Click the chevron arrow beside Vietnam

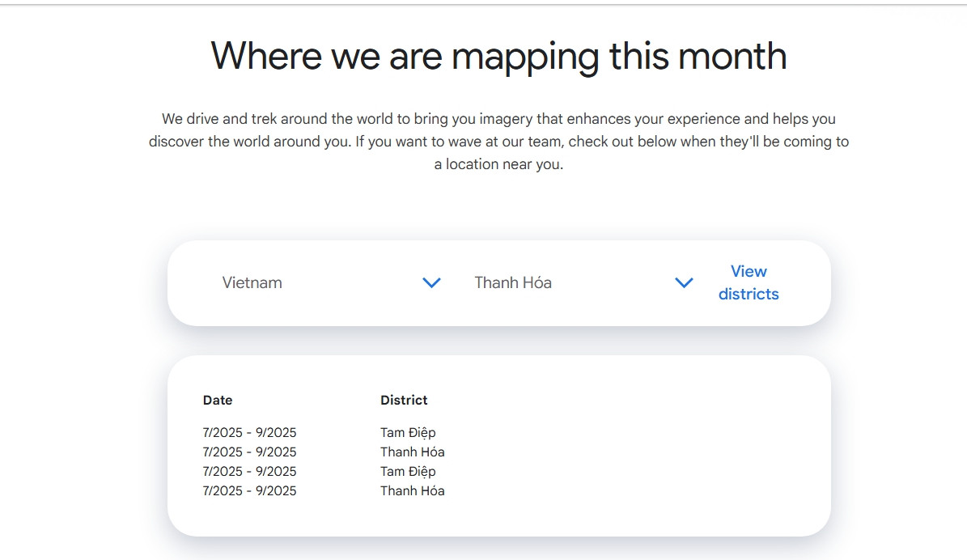click(431, 282)
